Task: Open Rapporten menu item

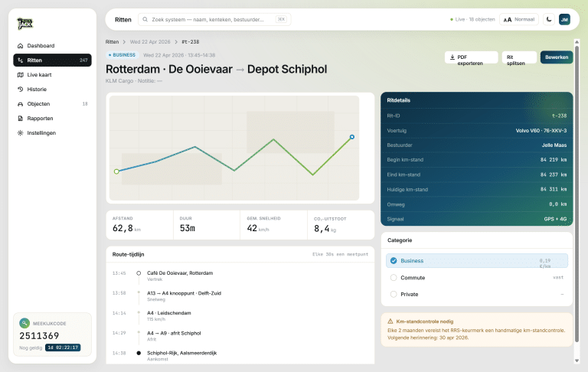Action: pyautogui.click(x=52, y=119)
